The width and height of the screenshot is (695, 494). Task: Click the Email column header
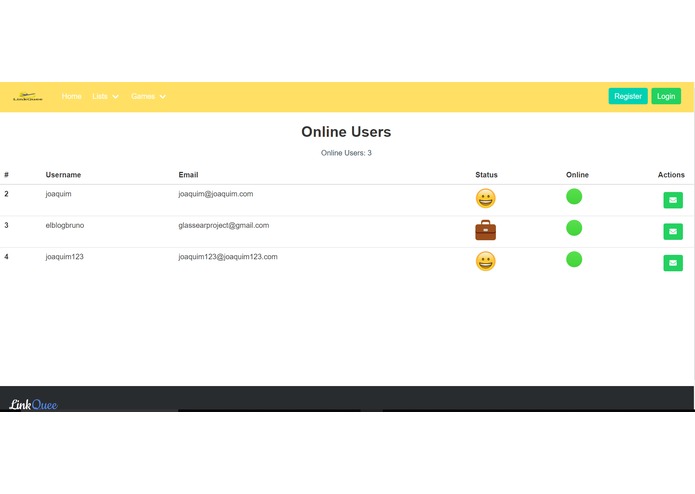(188, 175)
